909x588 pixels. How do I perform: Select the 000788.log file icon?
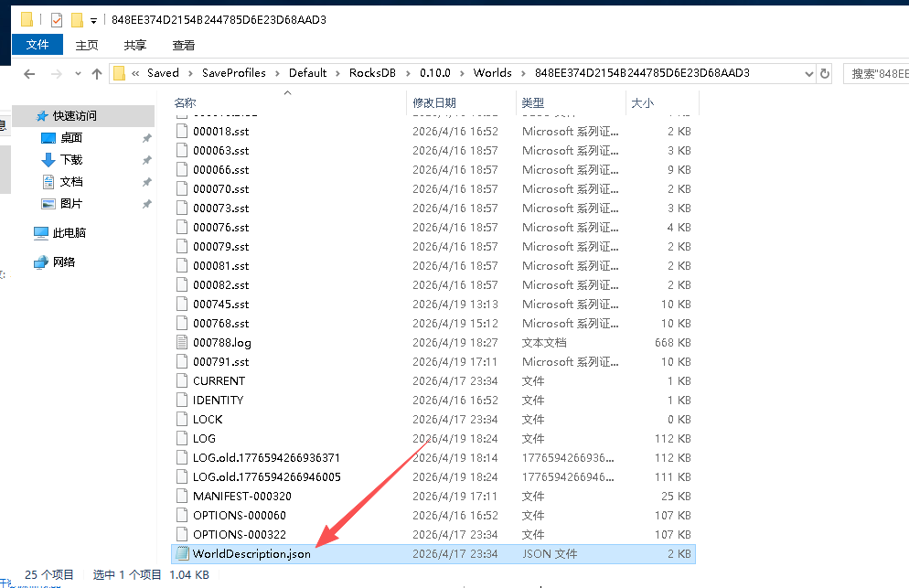(x=182, y=343)
